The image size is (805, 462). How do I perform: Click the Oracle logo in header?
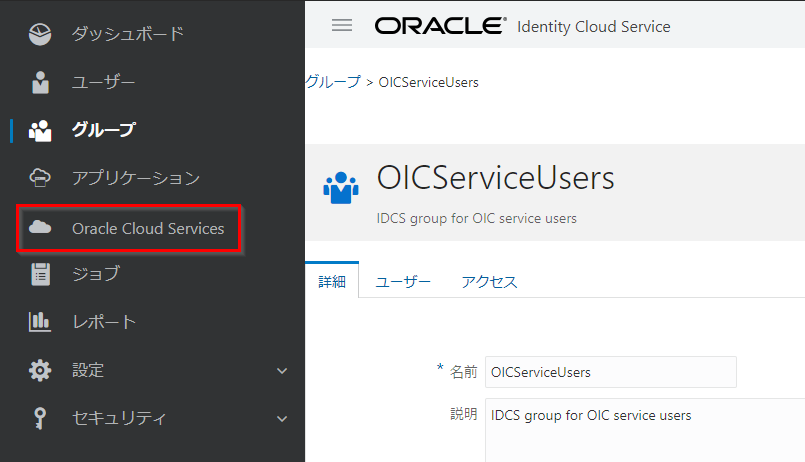click(x=440, y=26)
